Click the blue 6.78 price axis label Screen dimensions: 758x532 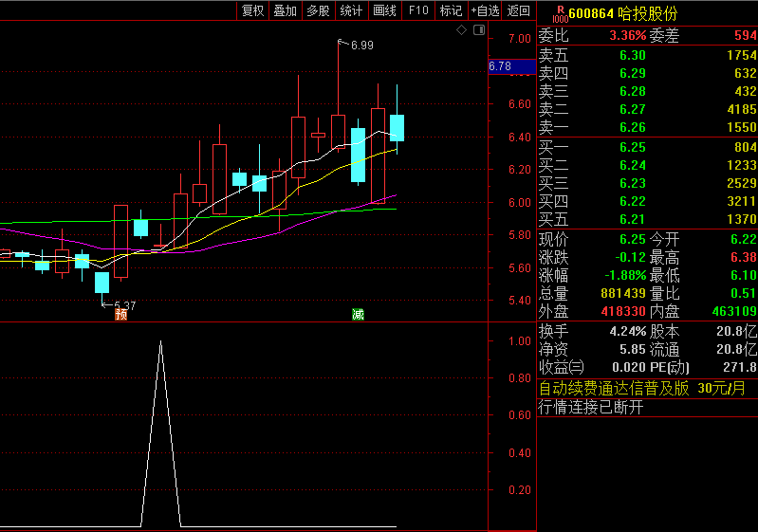click(500, 66)
